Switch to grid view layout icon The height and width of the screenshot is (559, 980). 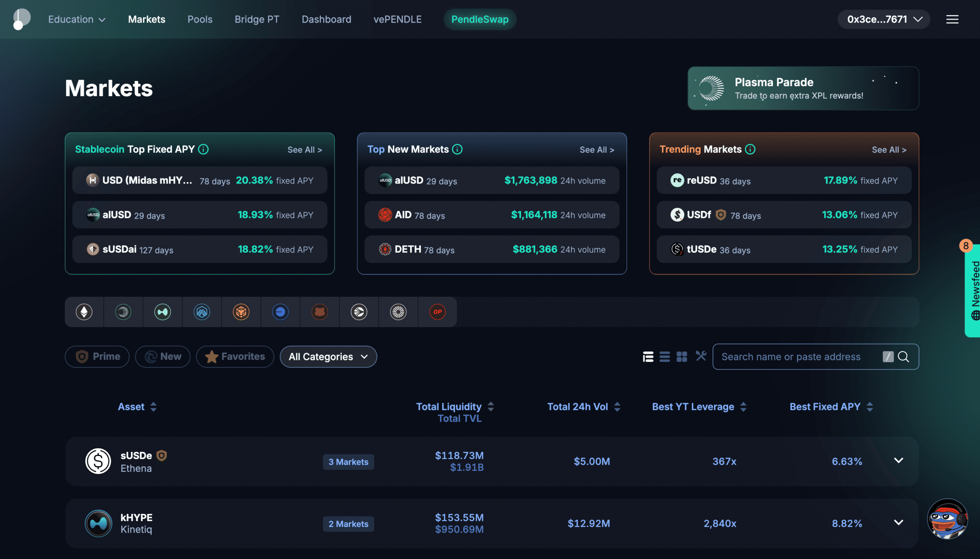682,357
